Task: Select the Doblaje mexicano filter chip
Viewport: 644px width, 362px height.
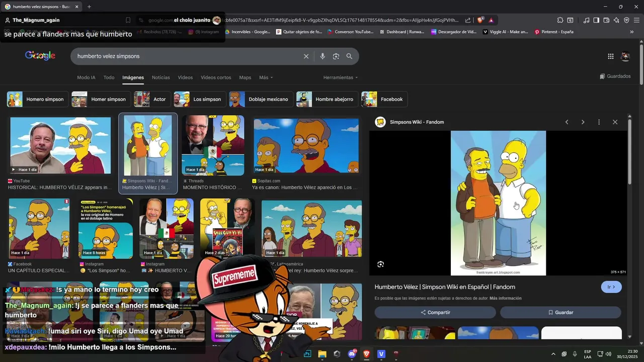Action: click(261, 99)
